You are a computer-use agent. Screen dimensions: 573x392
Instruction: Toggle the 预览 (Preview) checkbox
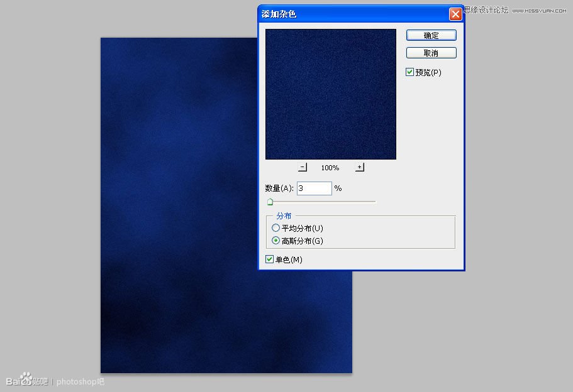click(x=409, y=72)
